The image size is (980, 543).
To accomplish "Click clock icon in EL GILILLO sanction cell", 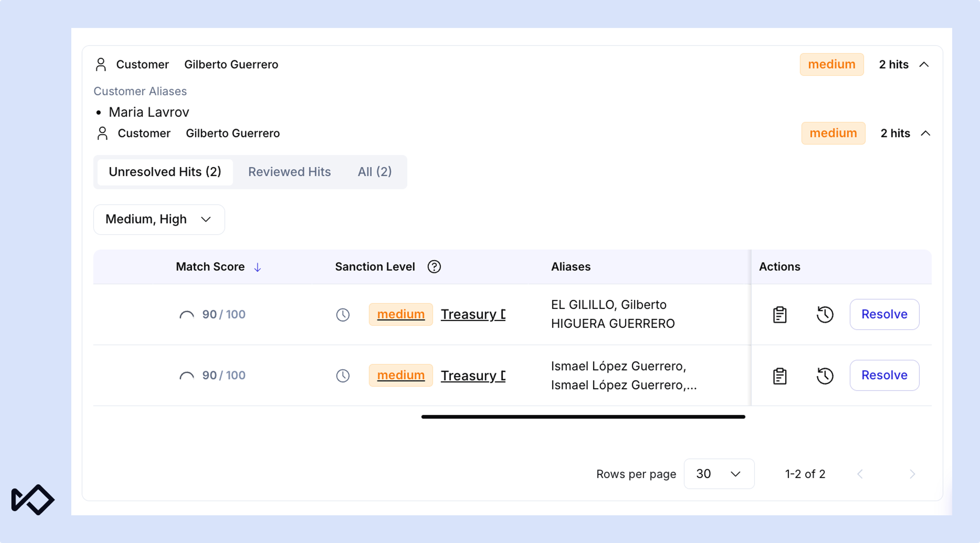I will 343,315.
